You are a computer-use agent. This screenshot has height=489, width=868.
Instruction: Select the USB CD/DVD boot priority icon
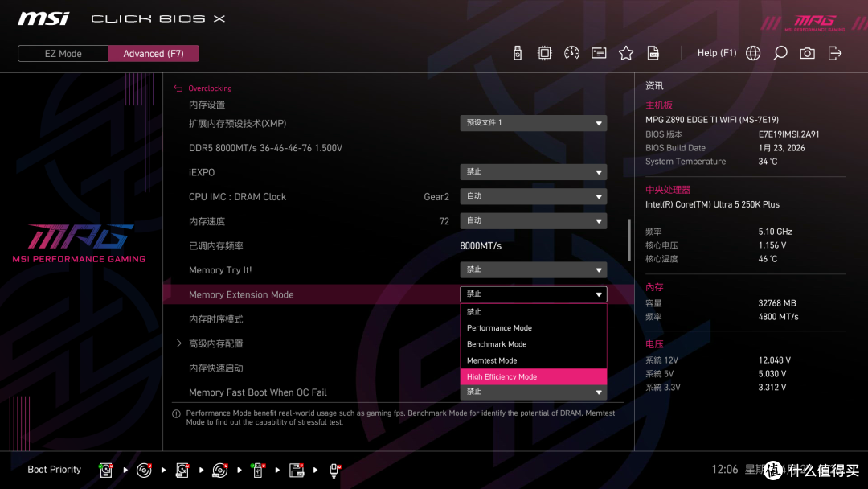[220, 470]
